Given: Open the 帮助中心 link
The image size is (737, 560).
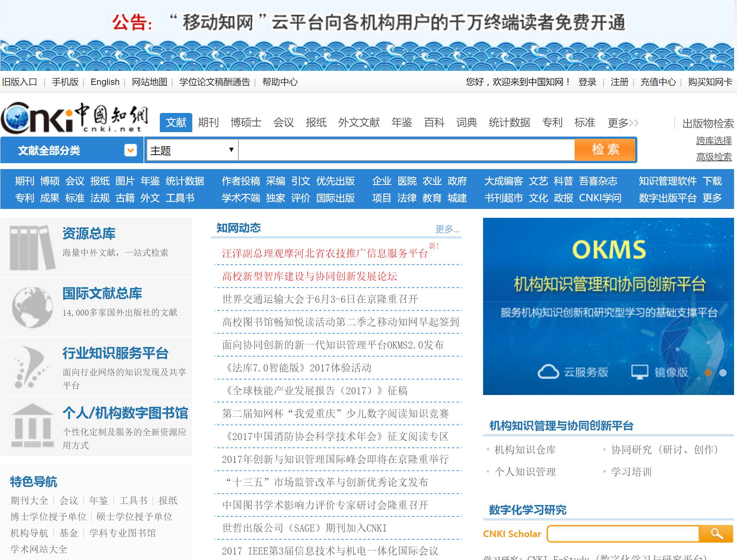Looking at the screenshot, I should [280, 82].
